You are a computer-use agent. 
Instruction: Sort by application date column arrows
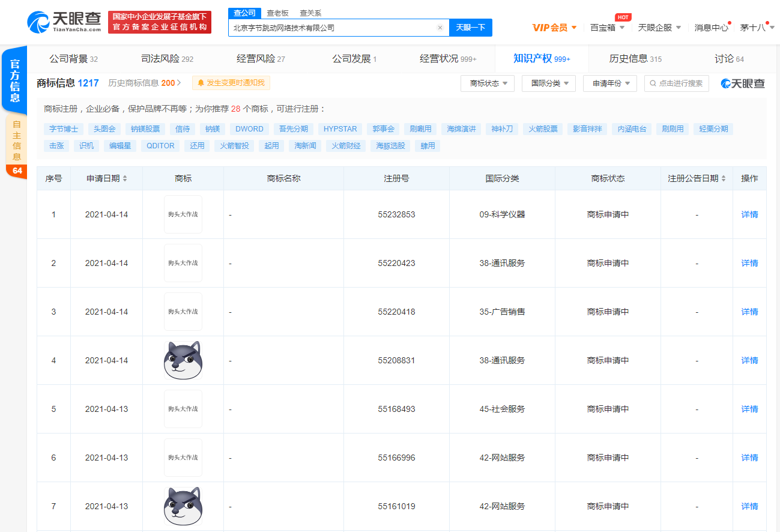tap(125, 179)
